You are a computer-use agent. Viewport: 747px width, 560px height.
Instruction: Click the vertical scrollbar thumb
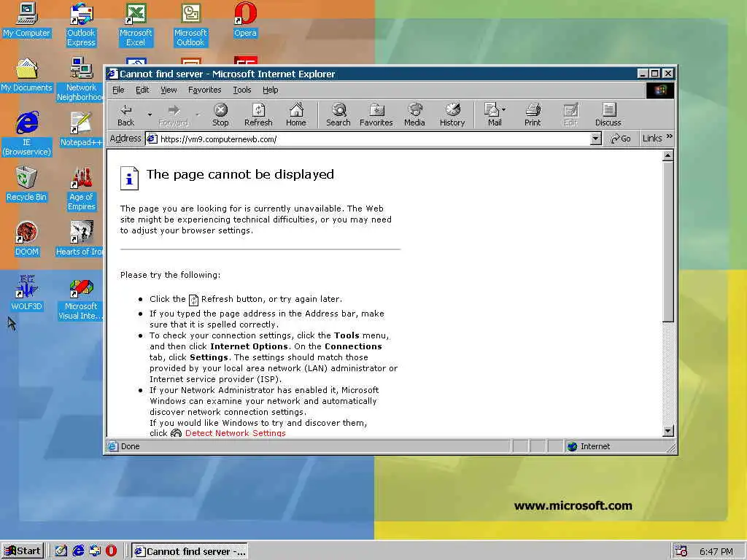(668, 242)
